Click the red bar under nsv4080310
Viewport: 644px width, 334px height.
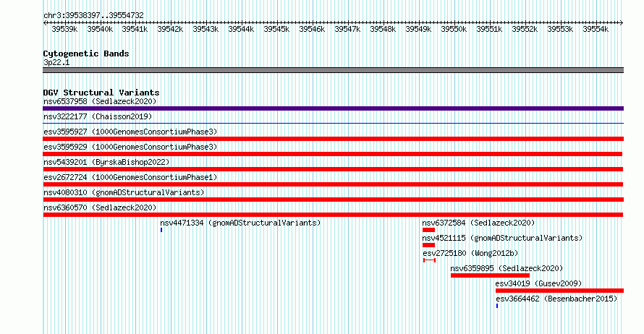coord(333,200)
